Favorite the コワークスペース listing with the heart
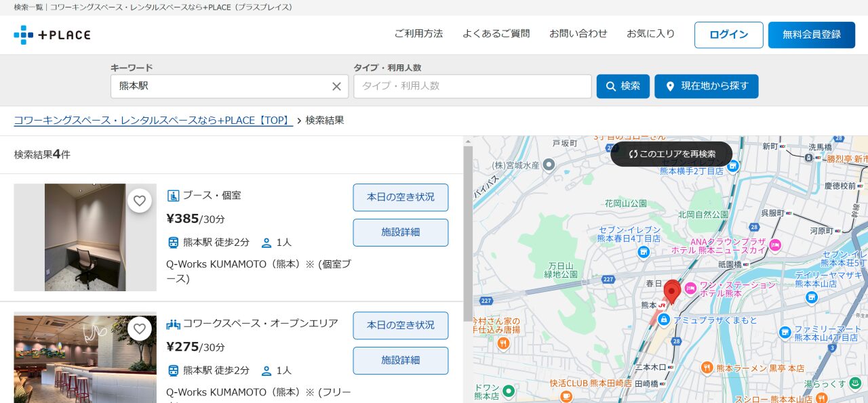868x403 pixels. click(x=140, y=328)
